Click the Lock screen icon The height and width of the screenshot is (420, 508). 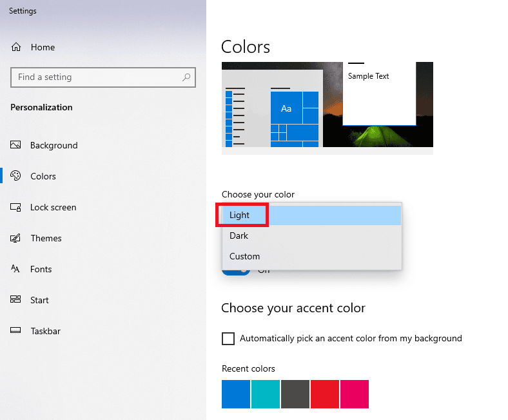(15, 207)
